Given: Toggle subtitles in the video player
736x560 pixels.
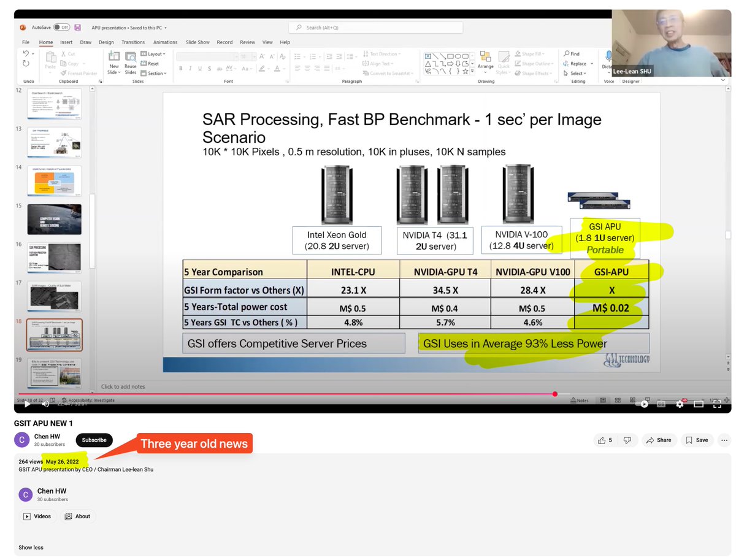Looking at the screenshot, I should pos(661,404).
